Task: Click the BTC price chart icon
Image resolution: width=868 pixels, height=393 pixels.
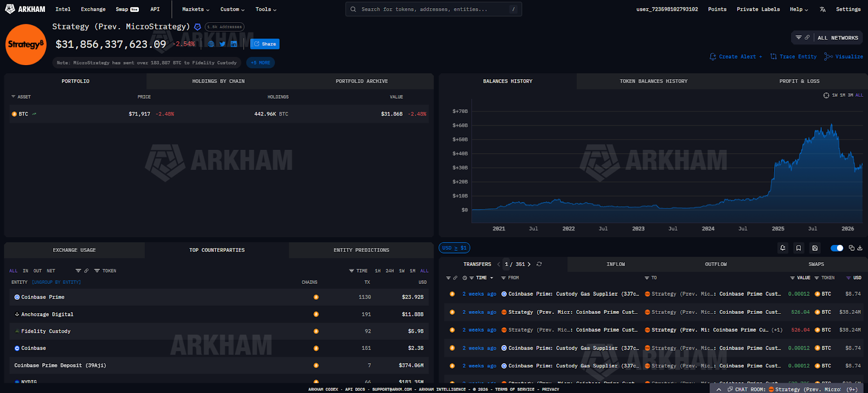Action: (34, 114)
